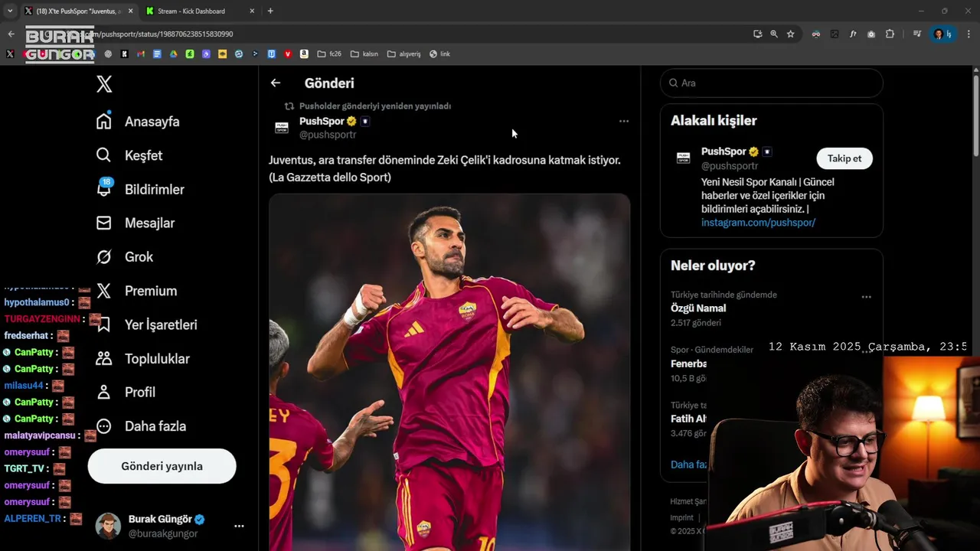
Task: Open Premium page
Action: [137, 291]
